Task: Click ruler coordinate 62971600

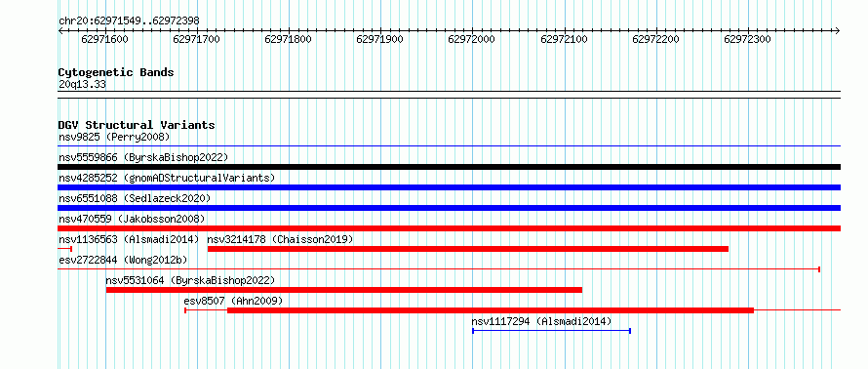Action: tap(104, 40)
